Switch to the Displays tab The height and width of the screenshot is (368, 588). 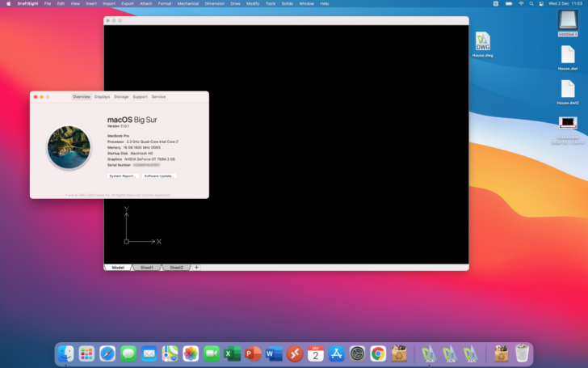pyautogui.click(x=102, y=96)
